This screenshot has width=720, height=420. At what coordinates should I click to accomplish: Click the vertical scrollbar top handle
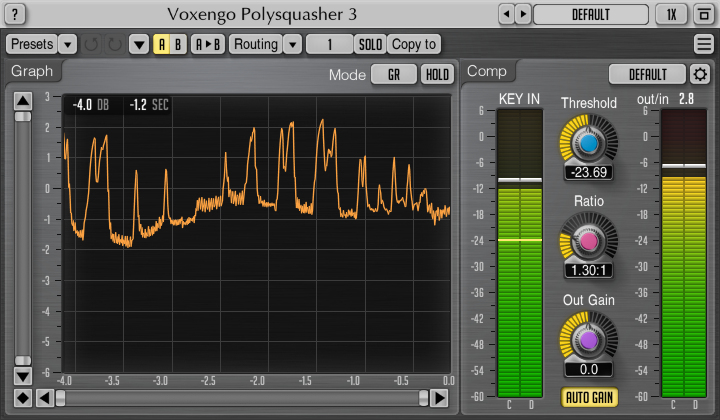(x=22, y=117)
